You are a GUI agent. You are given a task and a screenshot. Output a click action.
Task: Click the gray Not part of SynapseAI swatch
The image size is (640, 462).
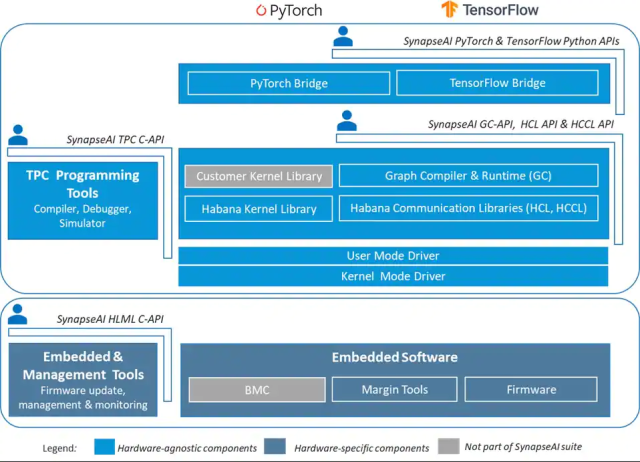tap(449, 446)
